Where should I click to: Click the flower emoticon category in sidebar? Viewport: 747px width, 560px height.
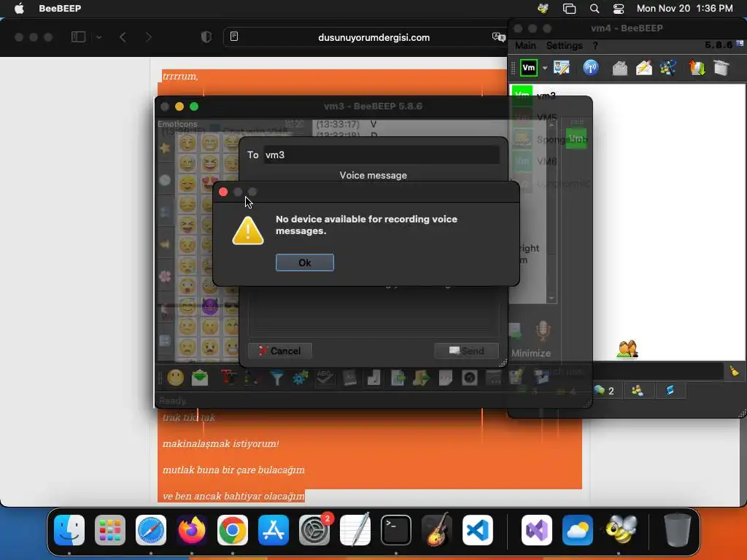pos(165,276)
